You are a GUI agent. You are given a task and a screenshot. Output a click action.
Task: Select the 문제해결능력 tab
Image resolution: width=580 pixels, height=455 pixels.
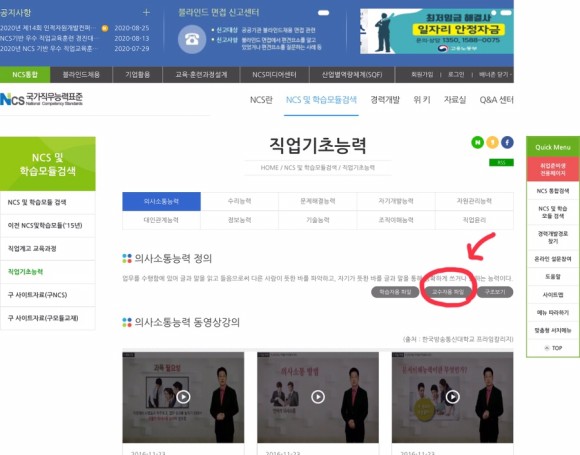coord(318,201)
